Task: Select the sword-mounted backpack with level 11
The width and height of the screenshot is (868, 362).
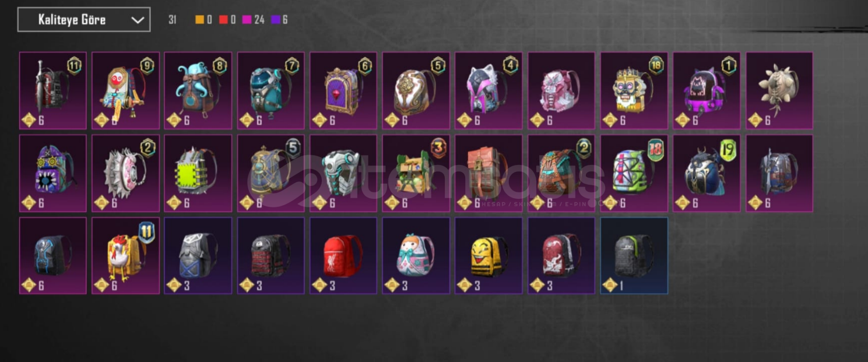Action: [52, 90]
